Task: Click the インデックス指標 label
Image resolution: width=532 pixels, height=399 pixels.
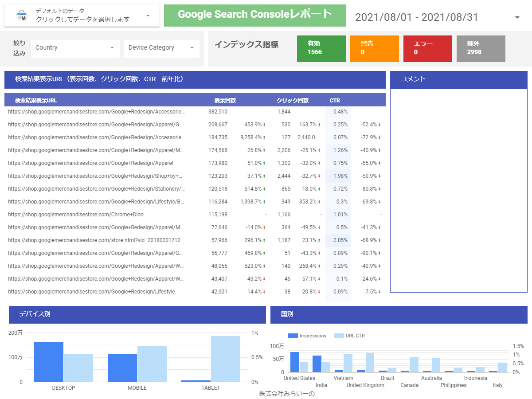Action: (x=246, y=44)
